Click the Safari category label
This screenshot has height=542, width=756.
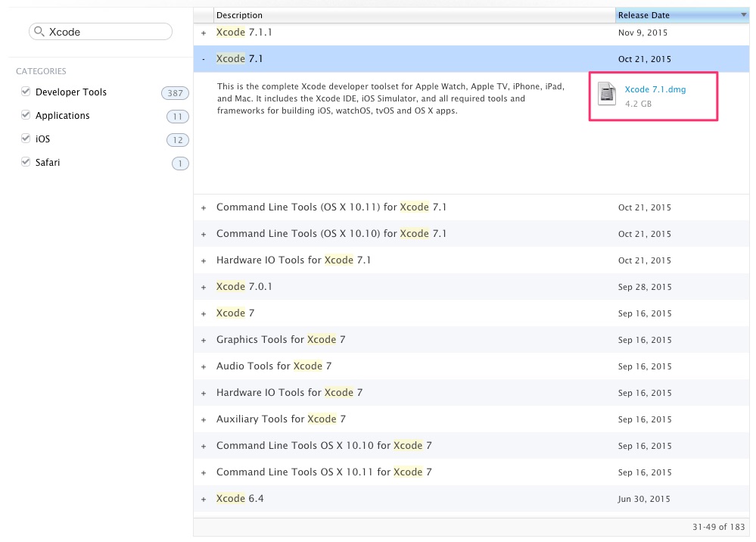point(48,162)
